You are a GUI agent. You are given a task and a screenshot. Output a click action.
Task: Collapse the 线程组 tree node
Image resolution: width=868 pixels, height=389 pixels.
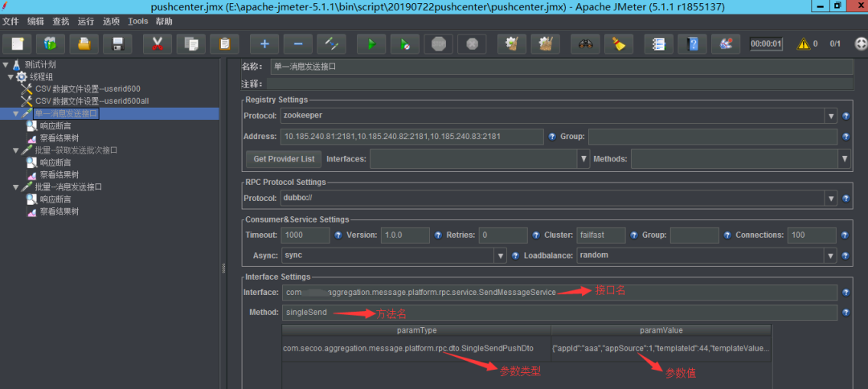[x=10, y=76]
